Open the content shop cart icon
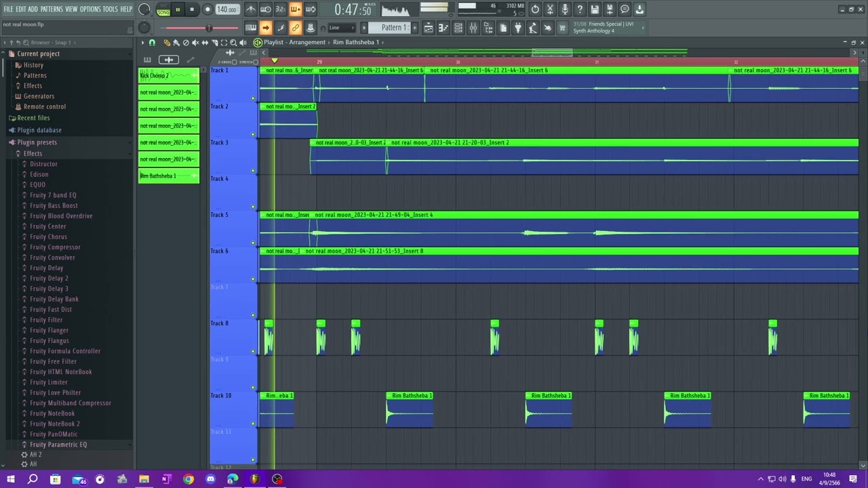The image size is (868, 488). point(561,28)
